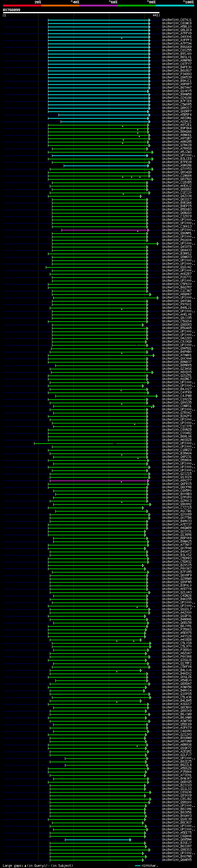Select the UniRef100_P26772 label
Image resolution: width=197 pixels, height=868 pixels.
tap(177, 277)
